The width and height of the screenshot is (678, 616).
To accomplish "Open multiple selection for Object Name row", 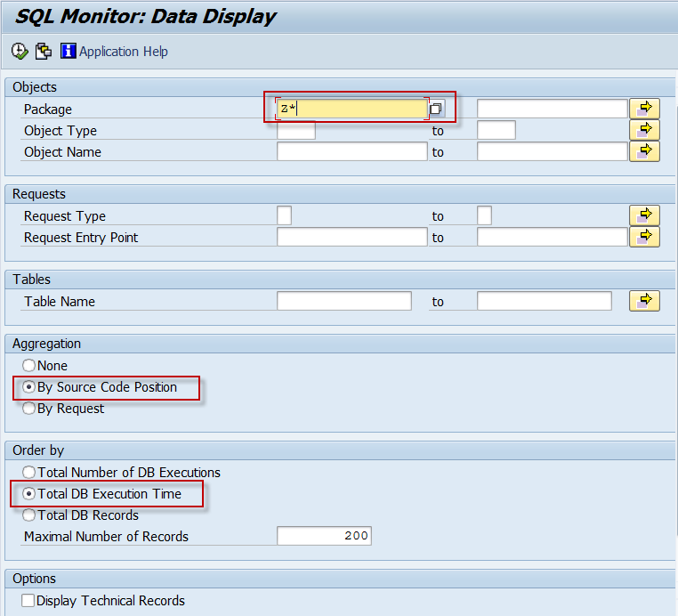I will point(644,151).
